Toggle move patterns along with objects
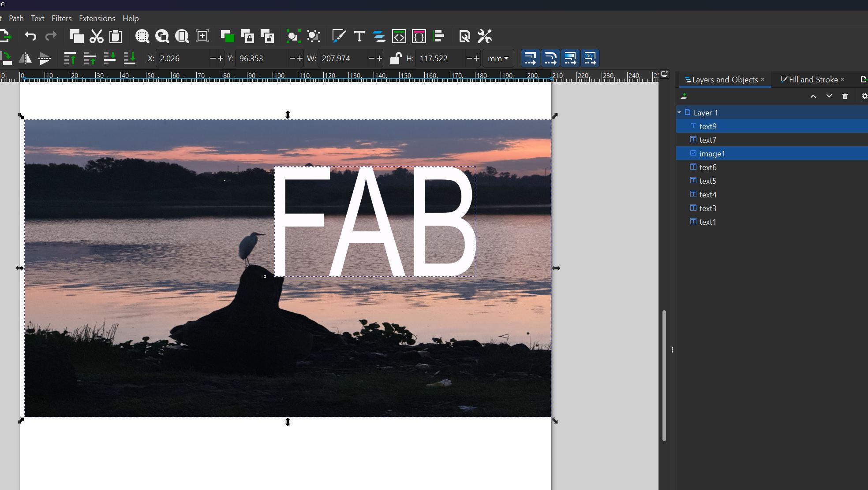 [x=590, y=58]
